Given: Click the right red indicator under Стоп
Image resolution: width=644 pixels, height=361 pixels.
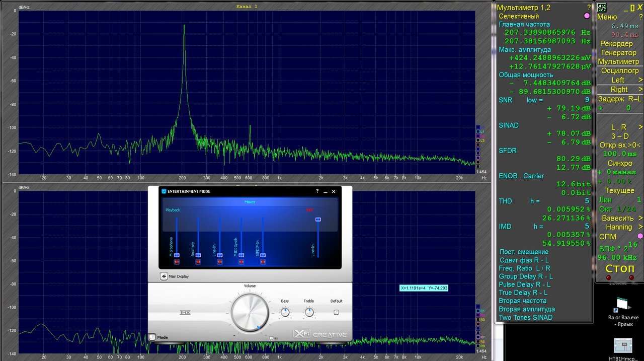Looking at the screenshot, I should pos(631,278).
